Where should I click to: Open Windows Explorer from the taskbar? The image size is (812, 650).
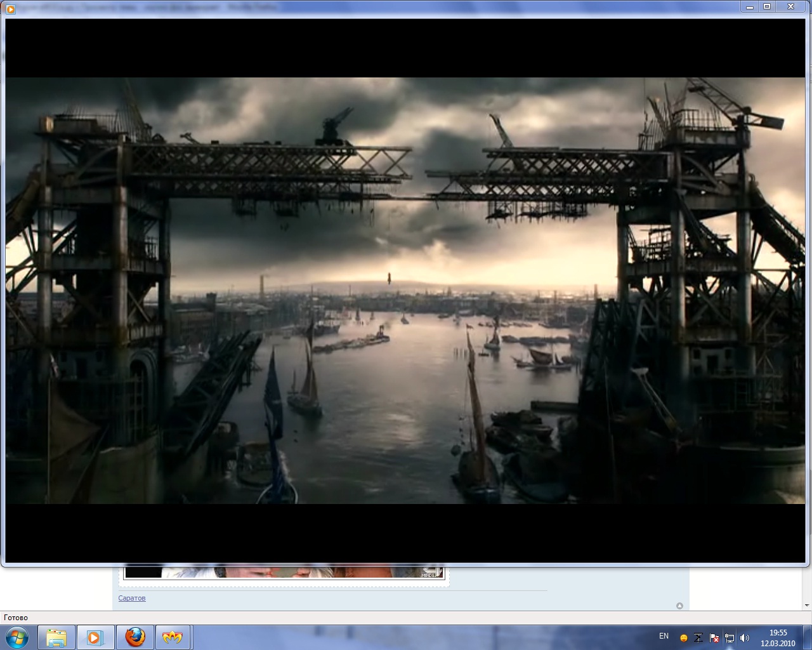pos(56,637)
